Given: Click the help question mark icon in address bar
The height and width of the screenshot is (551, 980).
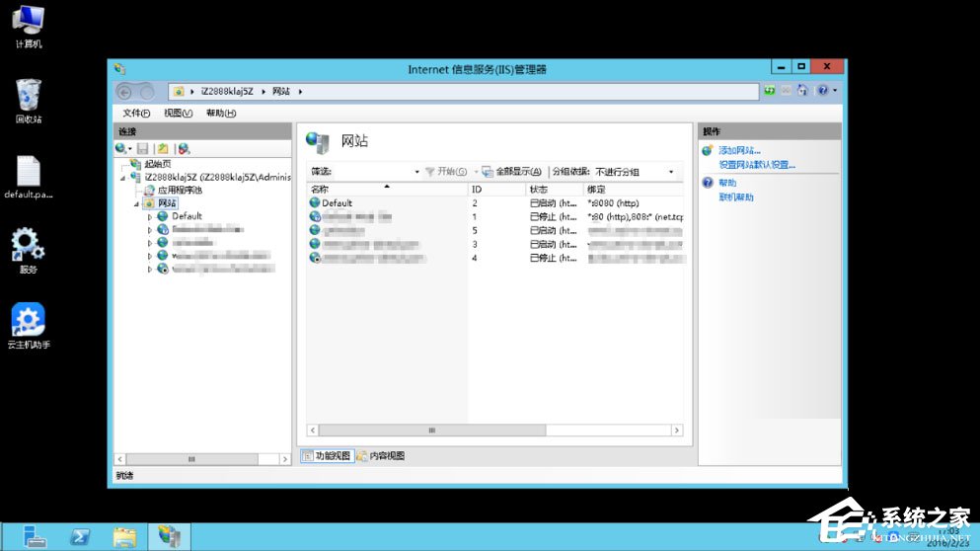Looking at the screenshot, I should coord(821,91).
